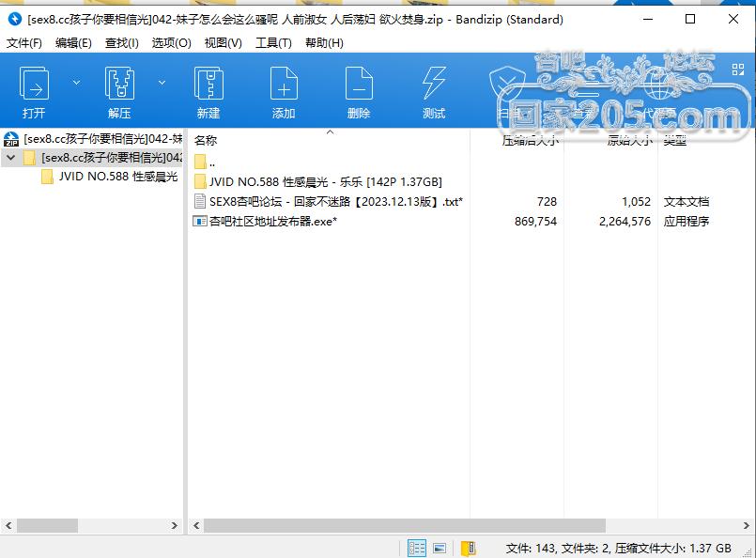Click the yellow archive info icon in the status bar
756x558 pixels.
click(469, 549)
